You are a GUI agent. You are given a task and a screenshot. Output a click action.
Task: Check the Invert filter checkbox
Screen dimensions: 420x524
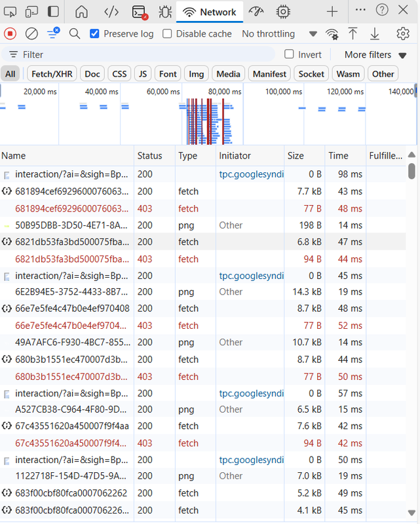pos(289,54)
